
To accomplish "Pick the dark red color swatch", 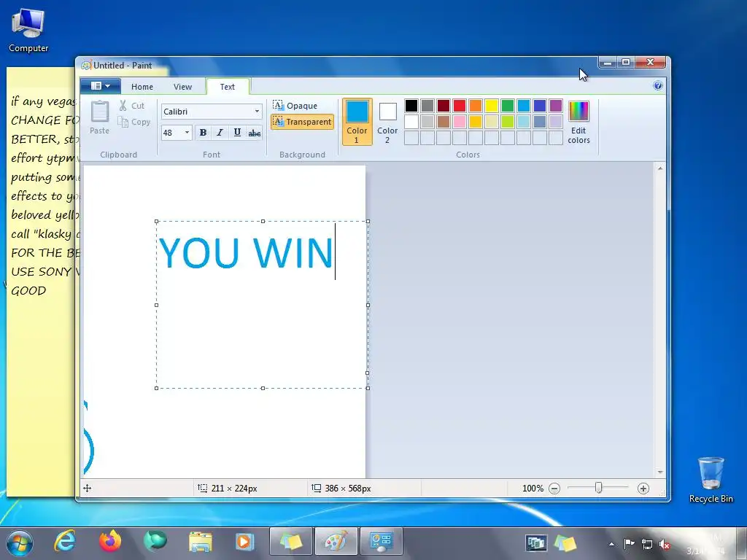I will (x=443, y=105).
